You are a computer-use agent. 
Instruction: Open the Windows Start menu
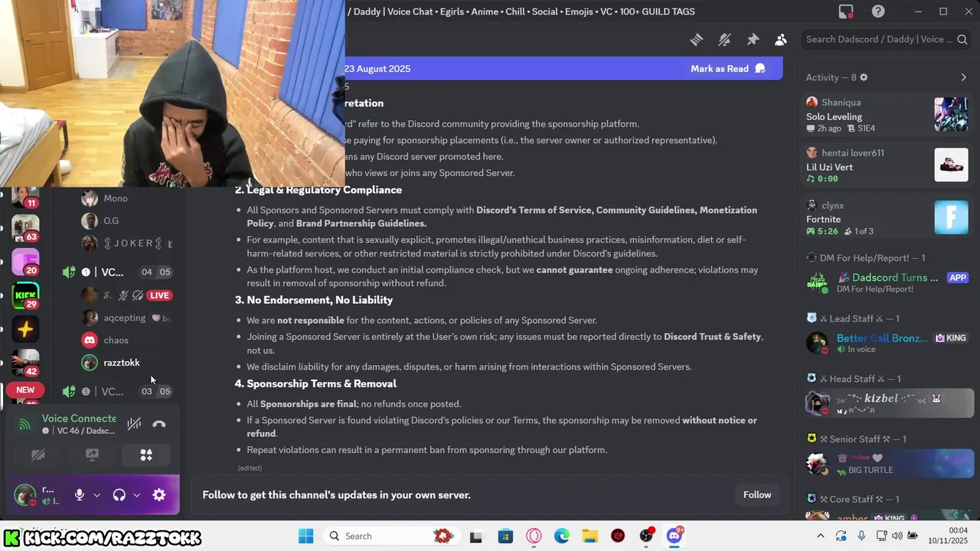(x=305, y=536)
